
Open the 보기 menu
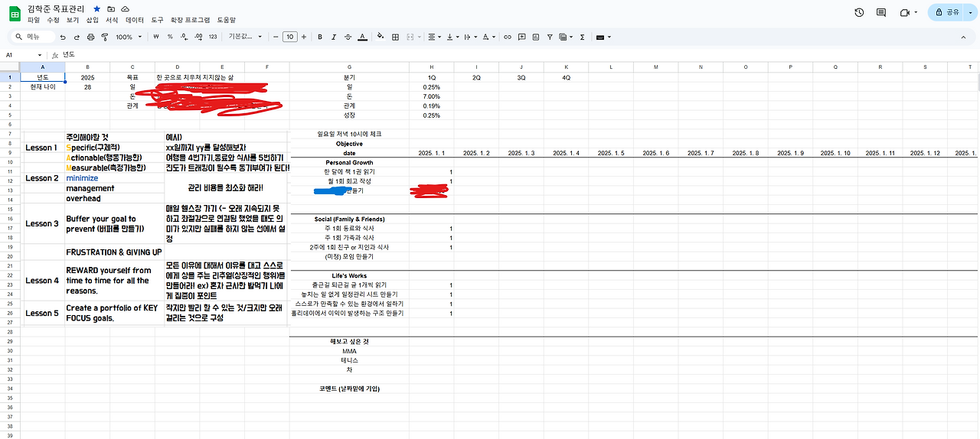pyautogui.click(x=73, y=20)
